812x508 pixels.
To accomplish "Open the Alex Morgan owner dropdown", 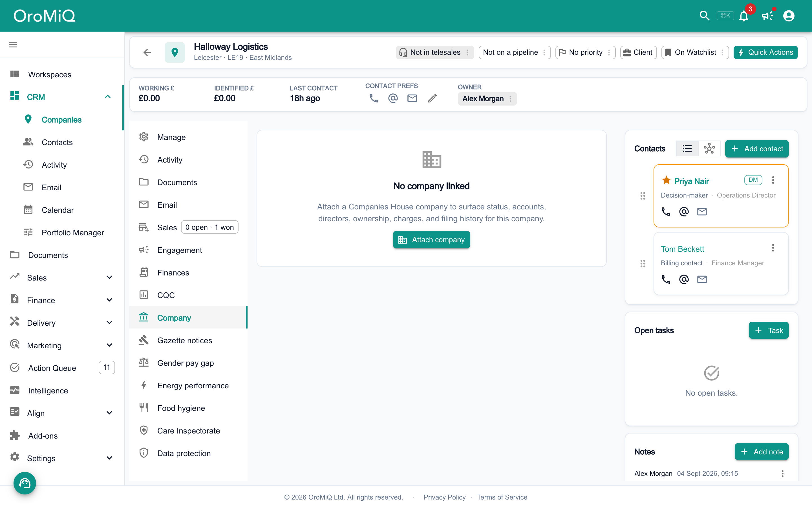I will (487, 99).
